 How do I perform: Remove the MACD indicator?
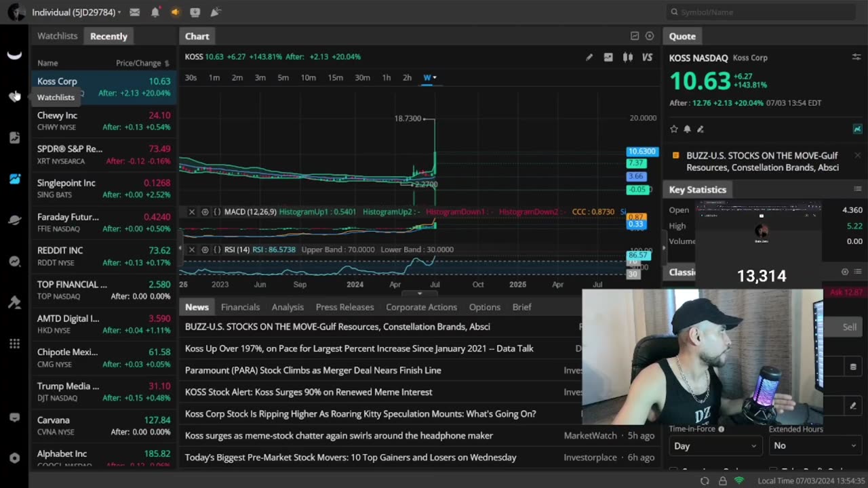point(191,212)
